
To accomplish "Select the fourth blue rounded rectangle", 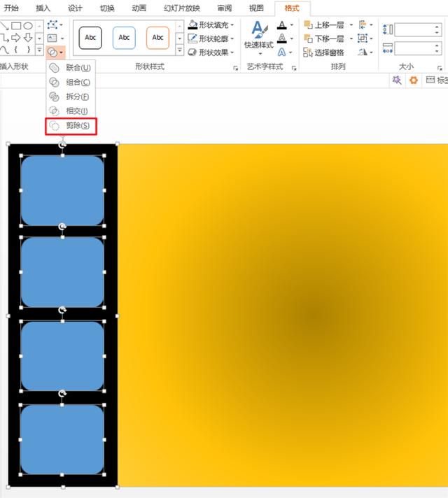I will coord(62,439).
